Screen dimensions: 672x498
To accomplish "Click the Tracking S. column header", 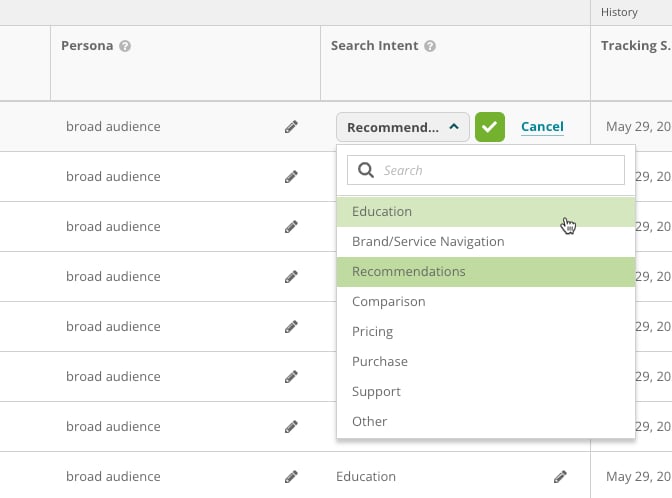I will (631, 63).
